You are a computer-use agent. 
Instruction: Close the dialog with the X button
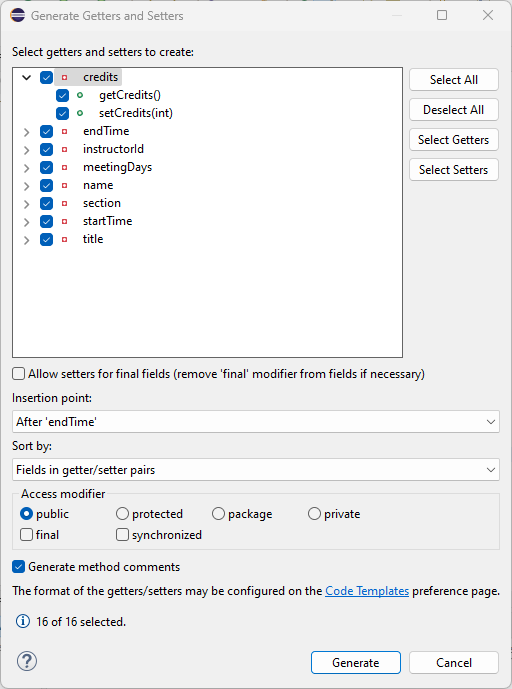pos(488,15)
